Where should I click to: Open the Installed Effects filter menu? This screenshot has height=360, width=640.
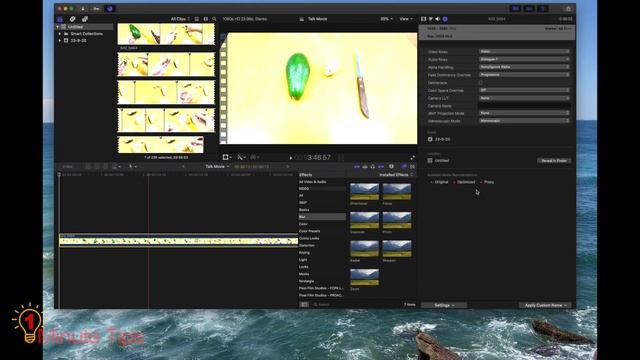click(x=396, y=175)
